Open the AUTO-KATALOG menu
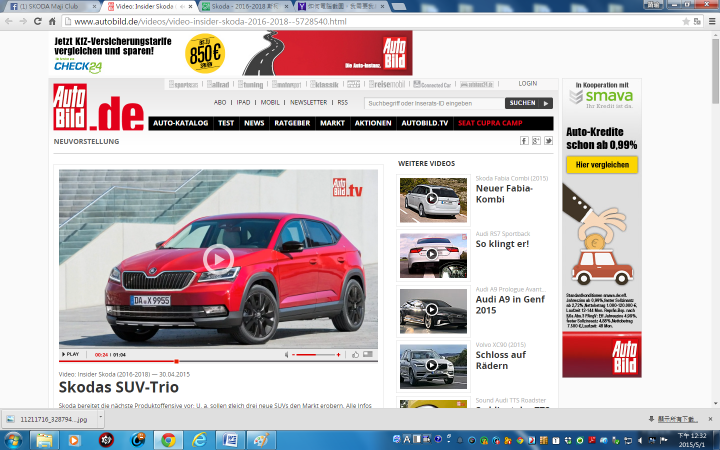Screen dimensions: 720x450 pyautogui.click(x=180, y=123)
